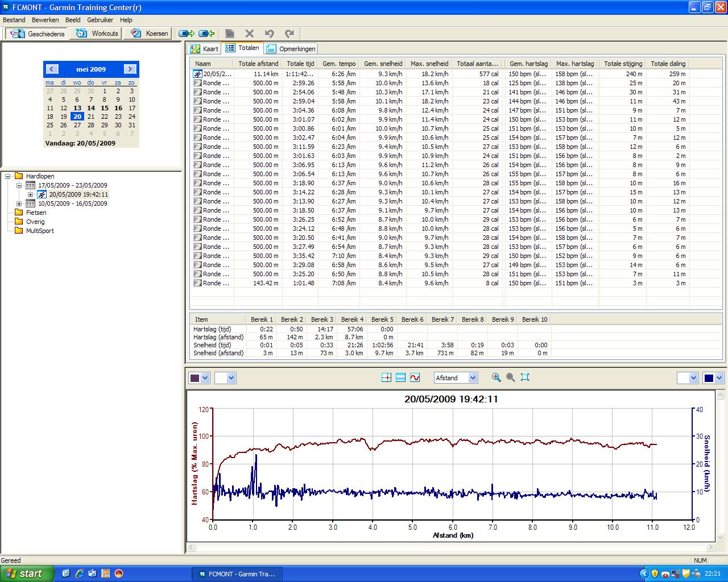
Task: Sort by the Totale afstand column header
Action: (258, 64)
